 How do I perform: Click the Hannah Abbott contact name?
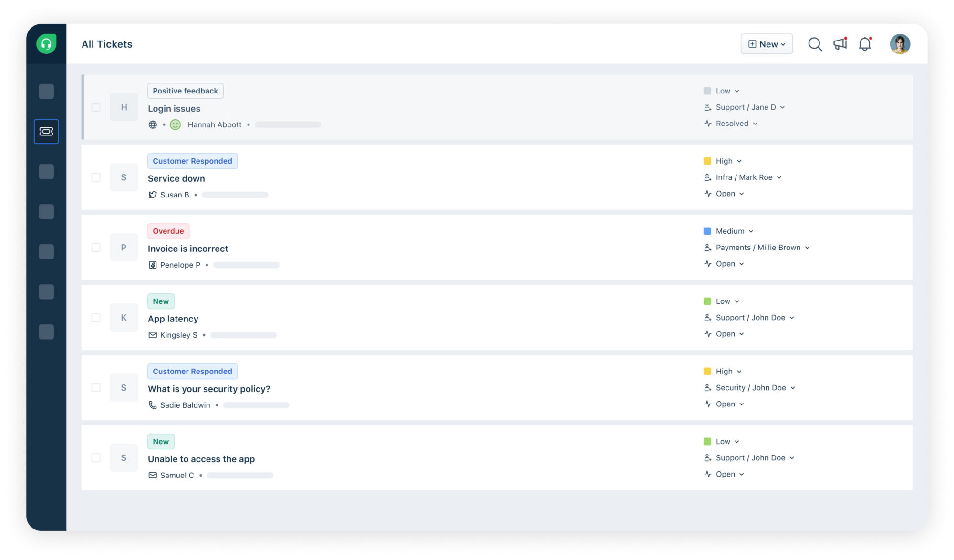[215, 124]
